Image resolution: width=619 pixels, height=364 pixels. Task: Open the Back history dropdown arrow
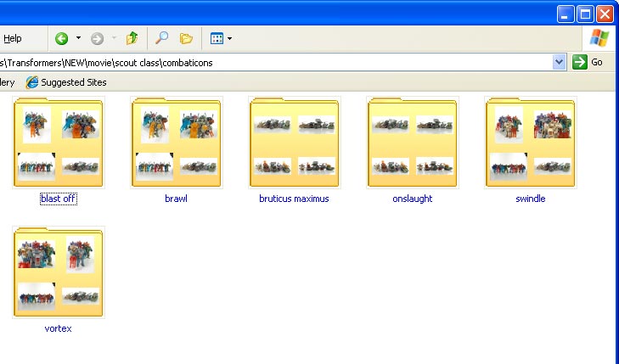click(78, 38)
